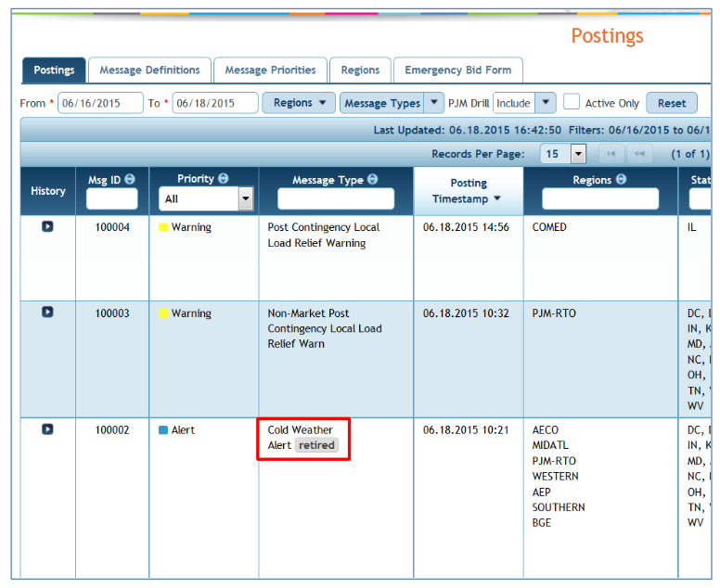Open the Priority All filter dropdown
This screenshot has width=720, height=588.
pos(245,198)
